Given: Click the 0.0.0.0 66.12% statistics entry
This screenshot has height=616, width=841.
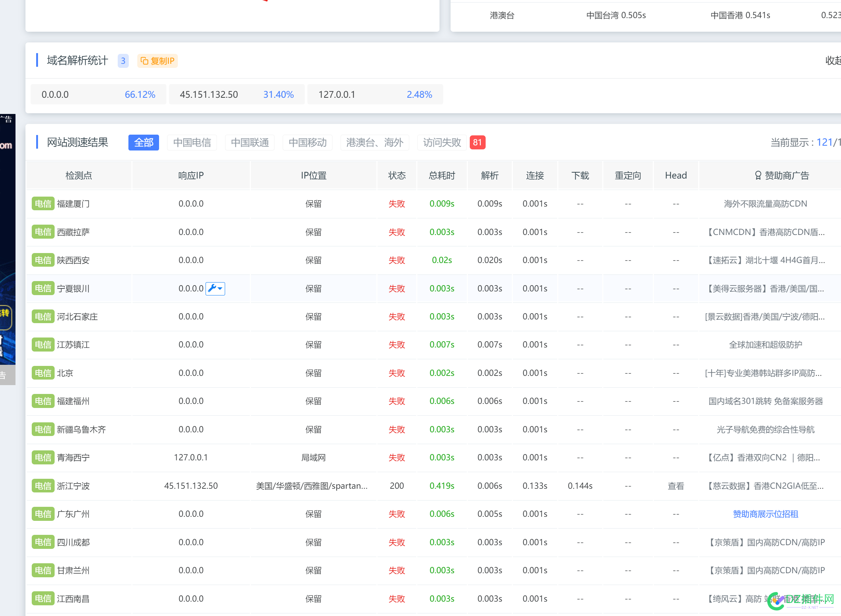Looking at the screenshot, I should tap(99, 95).
